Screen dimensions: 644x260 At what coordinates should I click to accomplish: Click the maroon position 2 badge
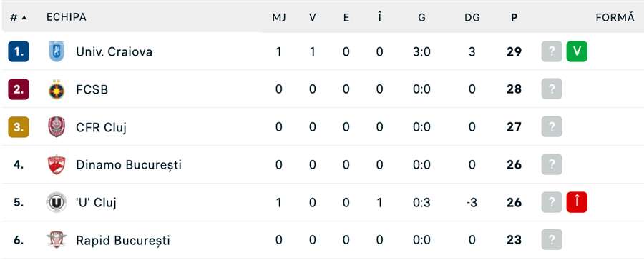pyautogui.click(x=19, y=89)
